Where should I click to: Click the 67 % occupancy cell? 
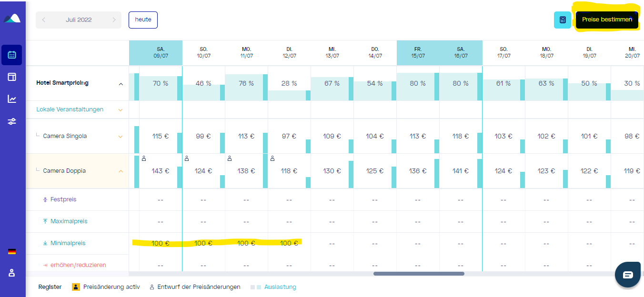coord(332,83)
